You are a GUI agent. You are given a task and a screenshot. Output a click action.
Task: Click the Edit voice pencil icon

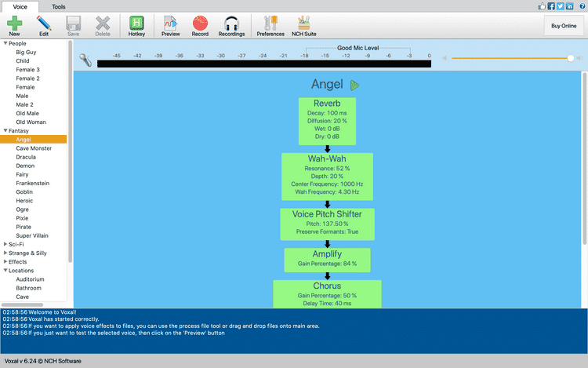tap(44, 24)
